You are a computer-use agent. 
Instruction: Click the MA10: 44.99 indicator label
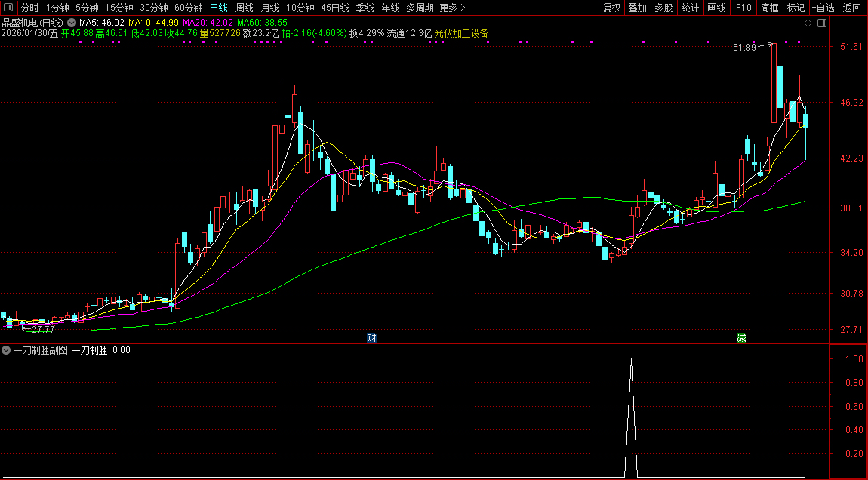(153, 23)
